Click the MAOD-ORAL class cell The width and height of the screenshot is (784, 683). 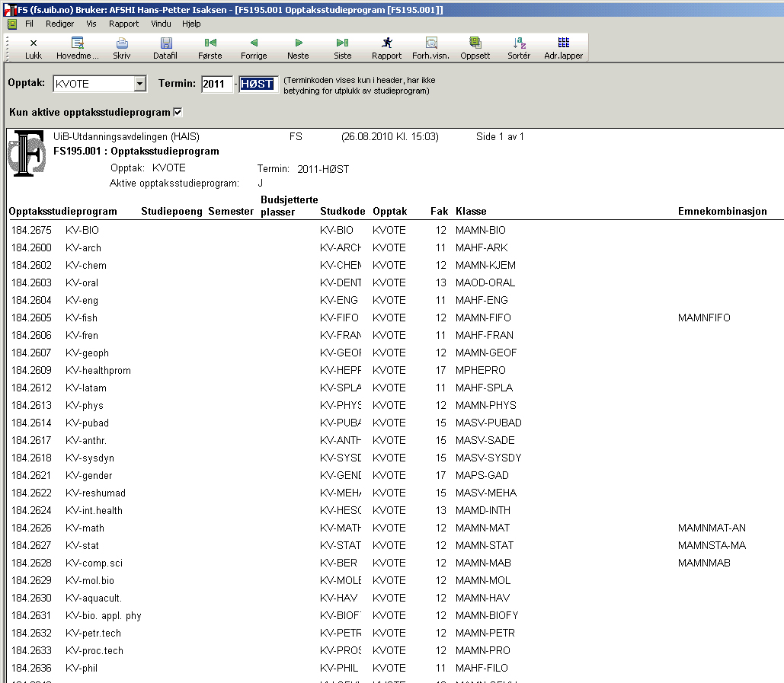(x=485, y=282)
